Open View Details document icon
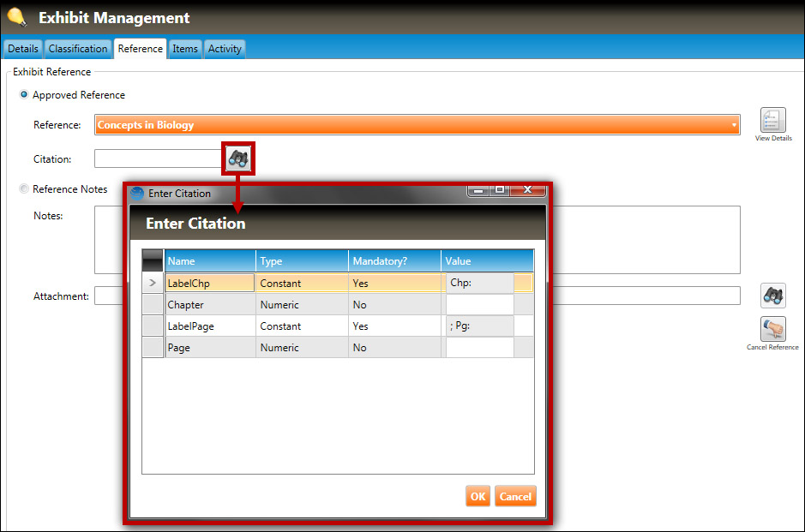Image resolution: width=805 pixels, height=532 pixels. pyautogui.click(x=772, y=121)
